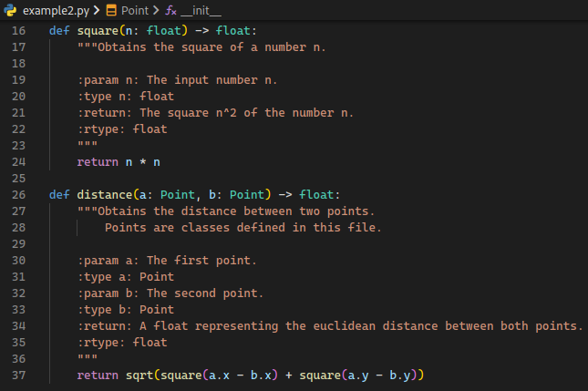Click ':param a: The first point.' line

pos(167,261)
